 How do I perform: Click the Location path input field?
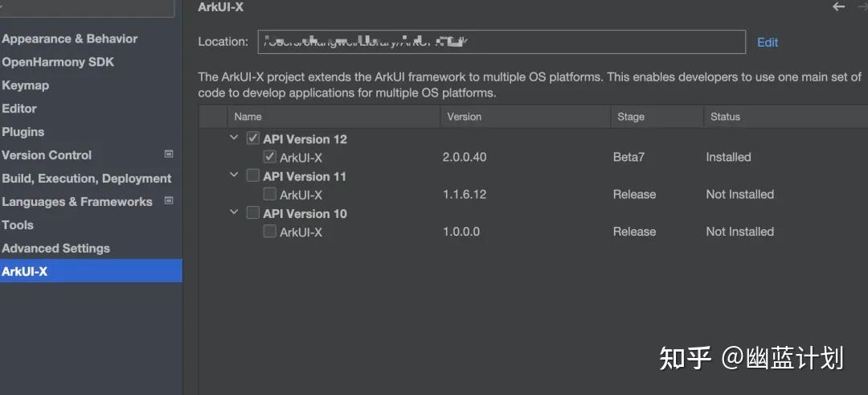pos(502,42)
